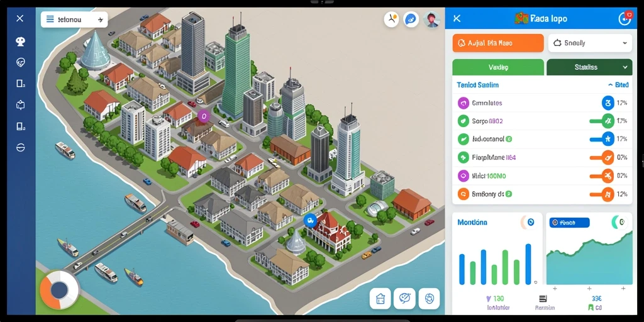The width and height of the screenshot is (644, 322).
Task: Click the skull-like icon in left sidebar
Action: (x=20, y=41)
